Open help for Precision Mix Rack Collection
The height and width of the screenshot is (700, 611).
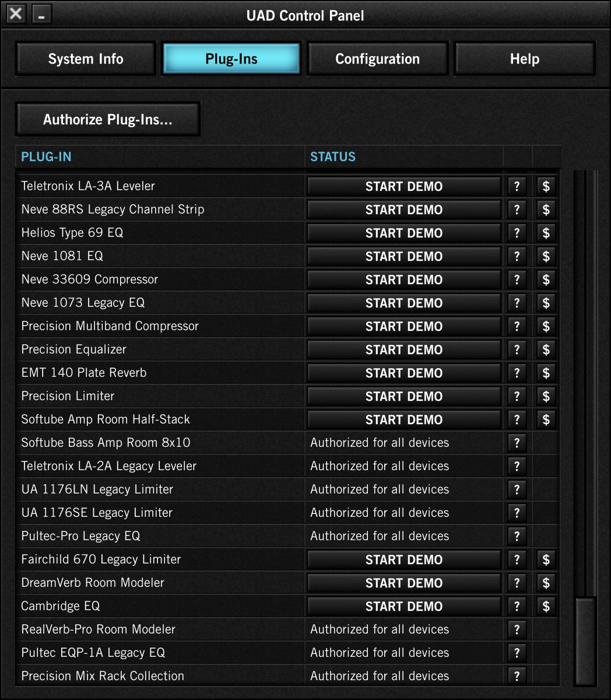pyautogui.click(x=517, y=676)
